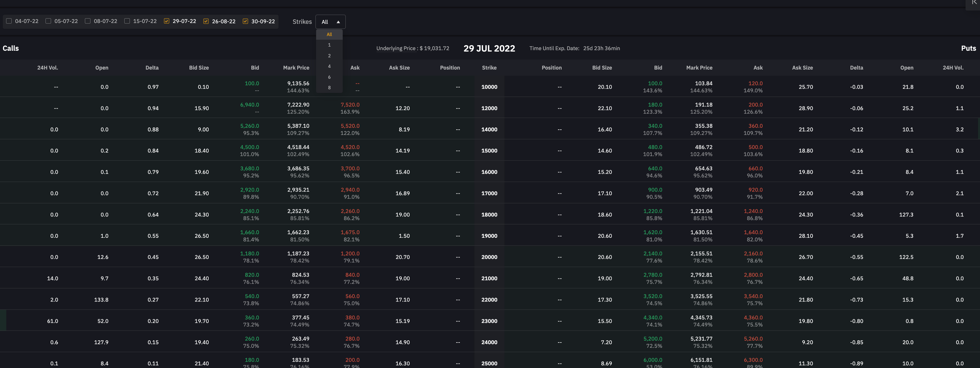Click call ask 2,940.0 at strike 17000
Screen dimensions: 980x368
click(x=350, y=190)
